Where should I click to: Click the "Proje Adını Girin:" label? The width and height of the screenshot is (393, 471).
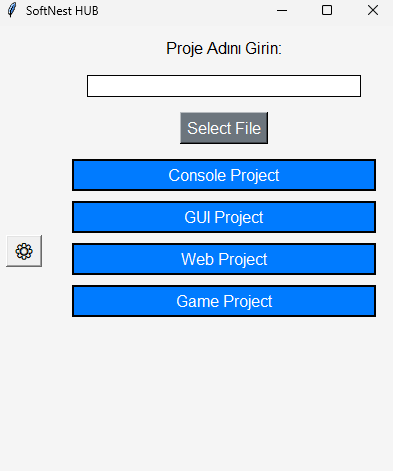point(224,48)
